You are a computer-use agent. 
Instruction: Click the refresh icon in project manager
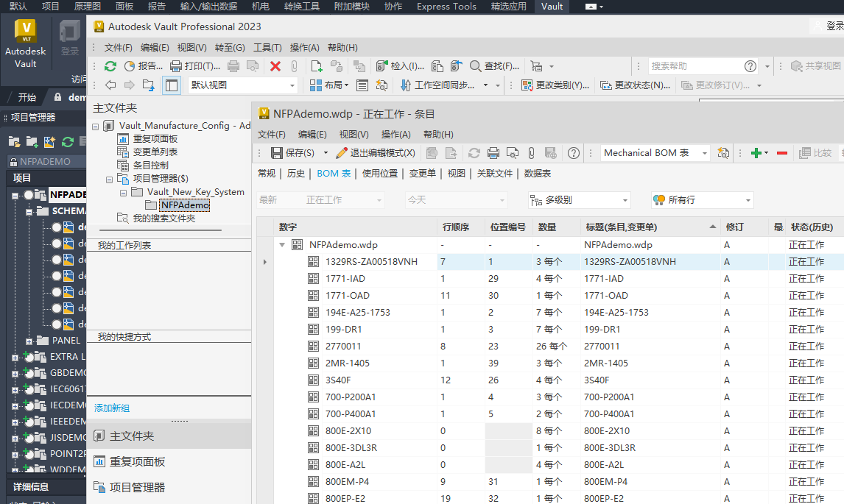coord(67,142)
